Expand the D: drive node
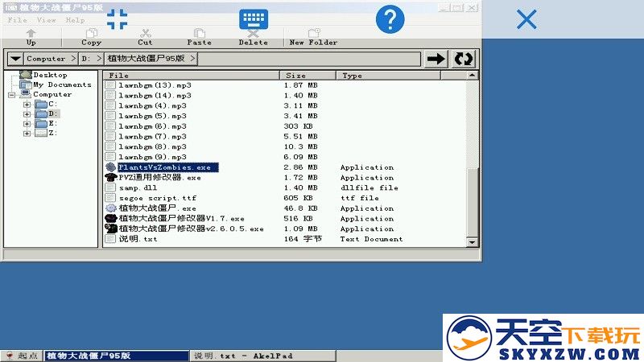Screen dimensions: 644x362 (x=27, y=114)
